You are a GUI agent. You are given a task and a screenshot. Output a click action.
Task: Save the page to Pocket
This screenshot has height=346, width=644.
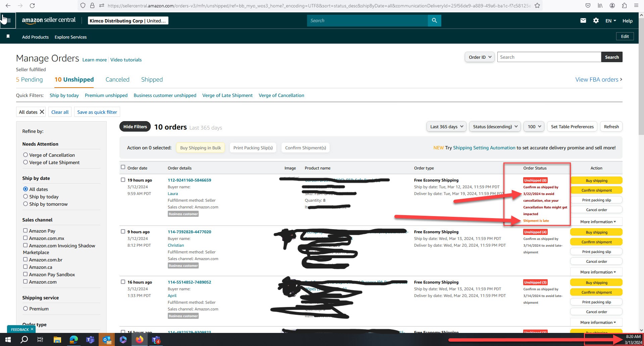pos(588,5)
